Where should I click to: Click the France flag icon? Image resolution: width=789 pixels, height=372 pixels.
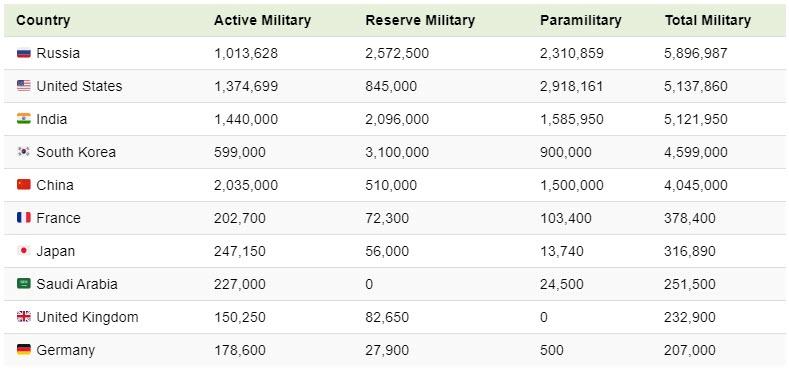pos(24,218)
